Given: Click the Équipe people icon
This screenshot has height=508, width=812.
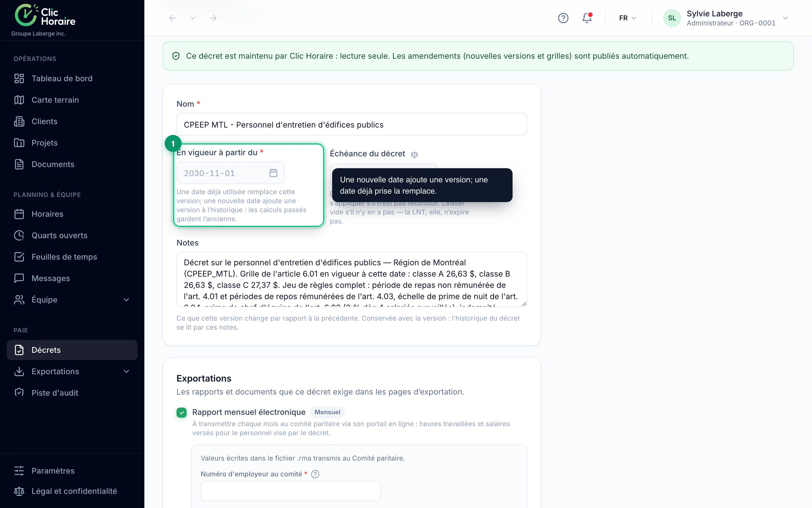Looking at the screenshot, I should 19,300.
